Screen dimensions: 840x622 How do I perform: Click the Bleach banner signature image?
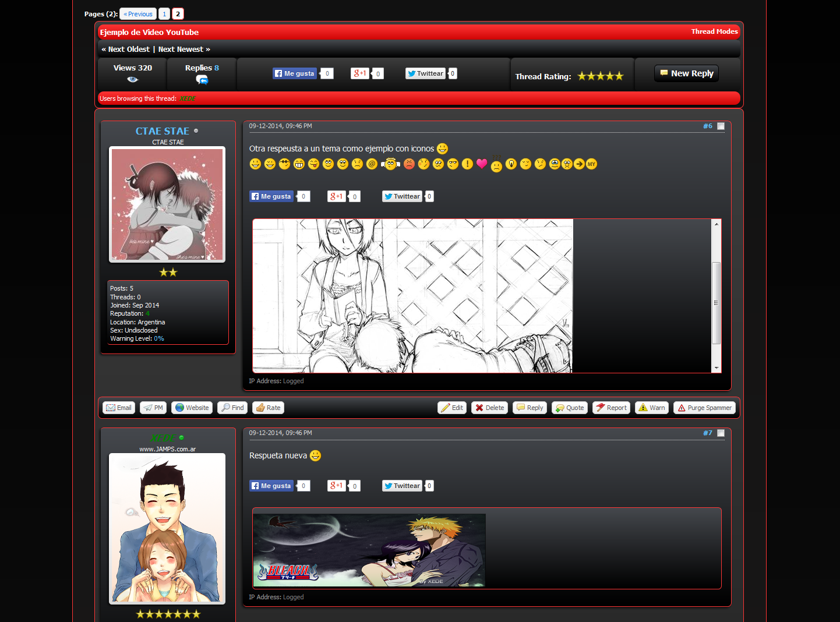pyautogui.click(x=369, y=550)
